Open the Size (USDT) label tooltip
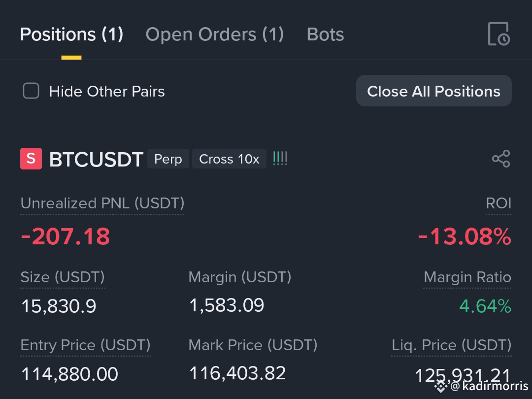532x399 pixels. (x=63, y=277)
